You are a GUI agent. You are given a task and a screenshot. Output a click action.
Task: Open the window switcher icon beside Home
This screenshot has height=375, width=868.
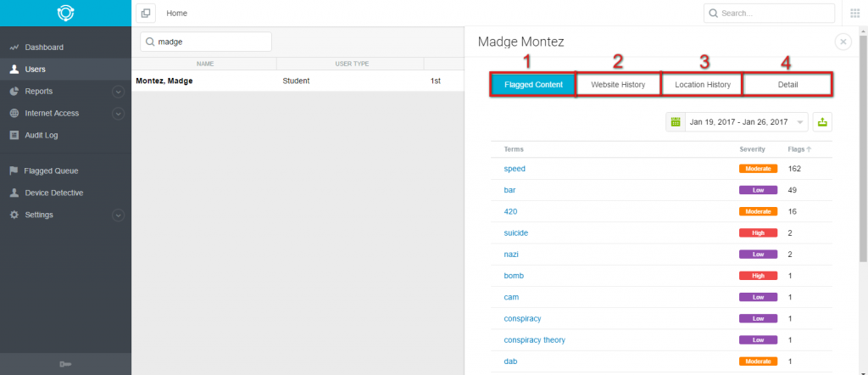point(146,14)
